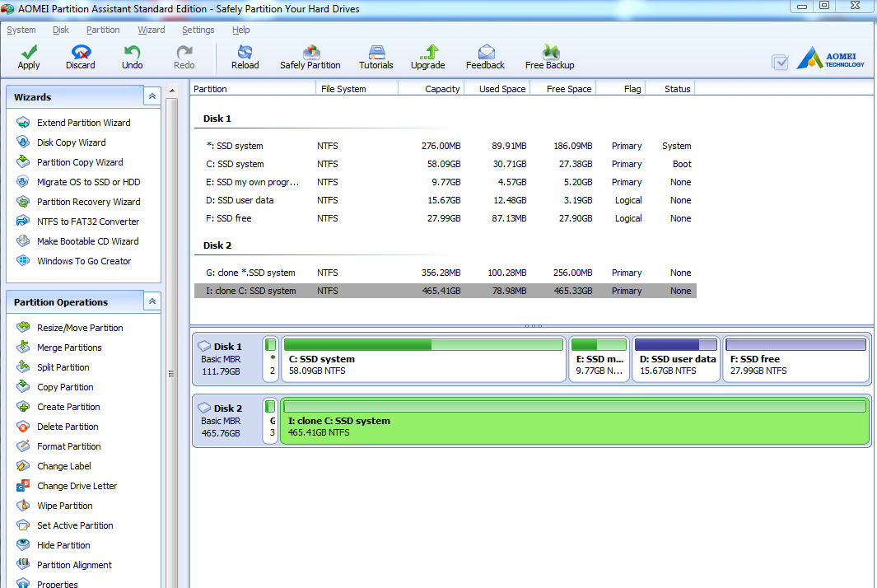Choose Wipe Partition operation

tap(65, 506)
